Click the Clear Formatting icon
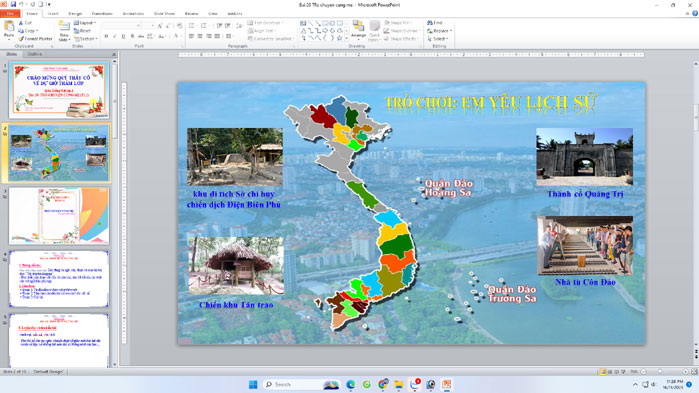 click(179, 26)
